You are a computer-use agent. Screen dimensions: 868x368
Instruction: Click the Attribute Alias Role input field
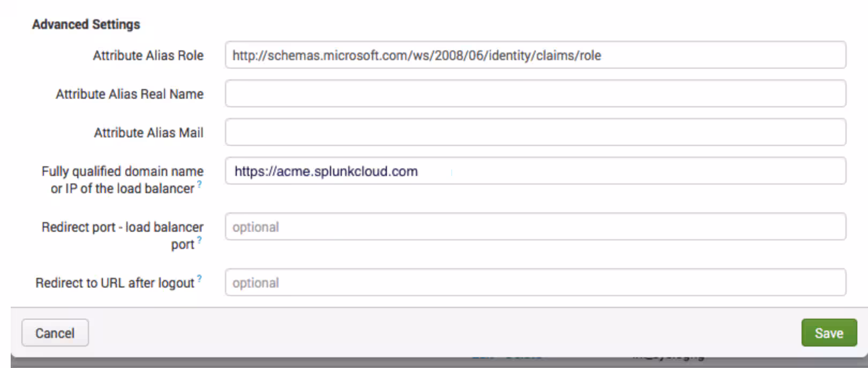pos(535,55)
